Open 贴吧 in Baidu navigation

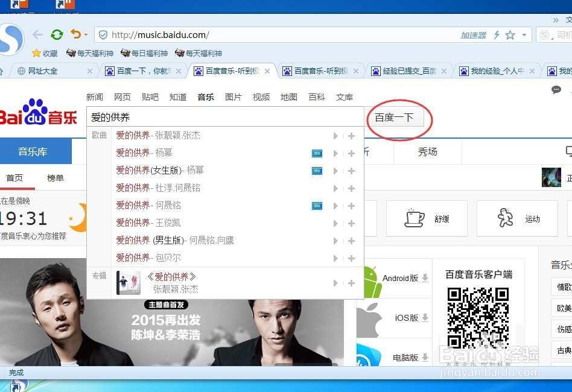point(150,97)
